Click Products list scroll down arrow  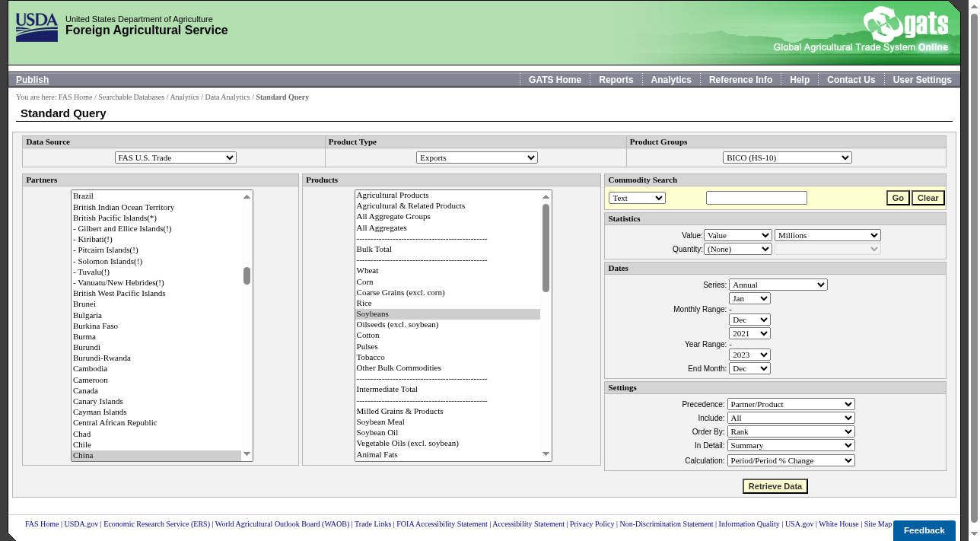point(546,454)
